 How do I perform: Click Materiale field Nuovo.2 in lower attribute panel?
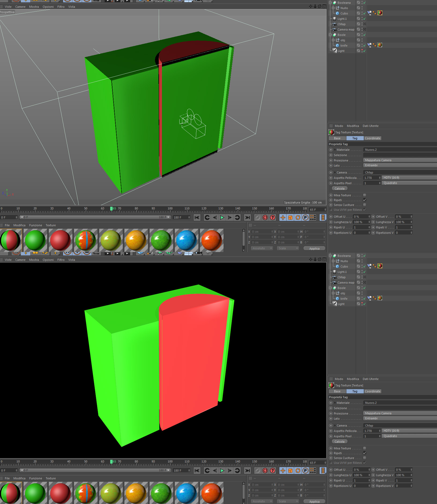(x=400, y=403)
